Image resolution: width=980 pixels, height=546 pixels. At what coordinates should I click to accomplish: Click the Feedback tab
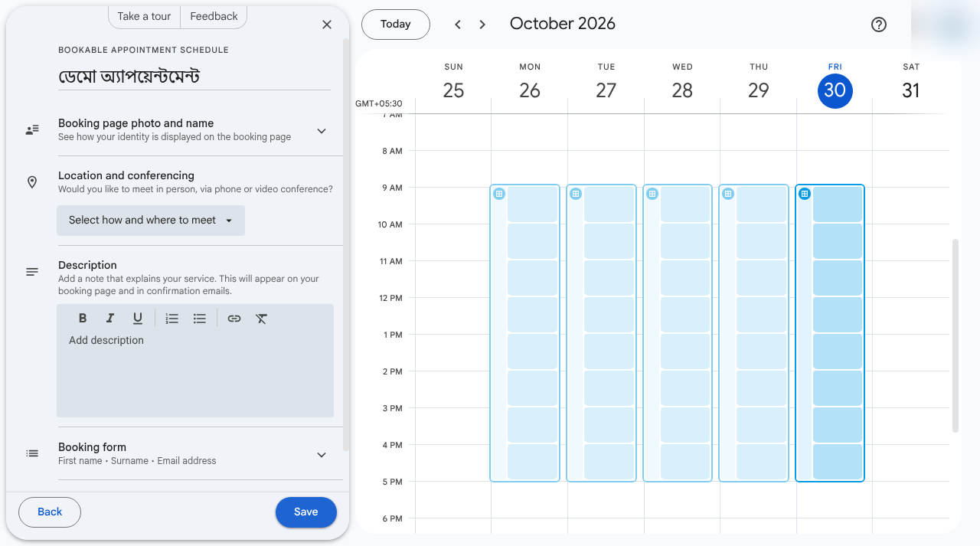coord(214,16)
